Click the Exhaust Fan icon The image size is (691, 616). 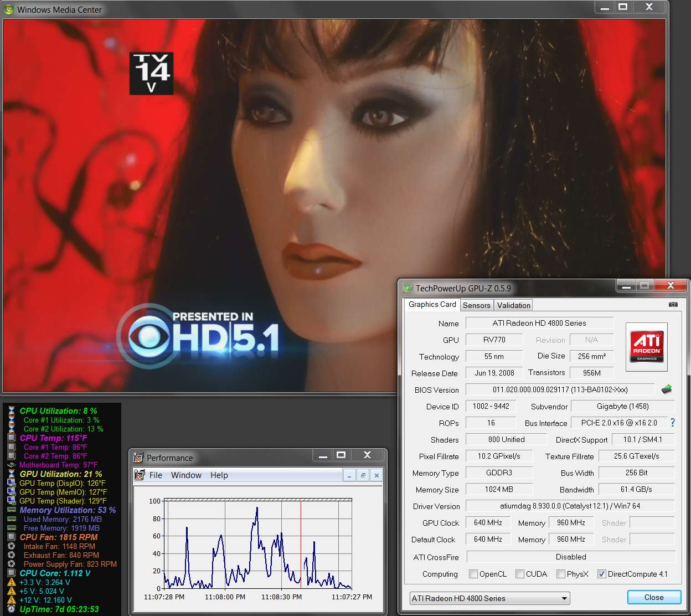[x=12, y=555]
